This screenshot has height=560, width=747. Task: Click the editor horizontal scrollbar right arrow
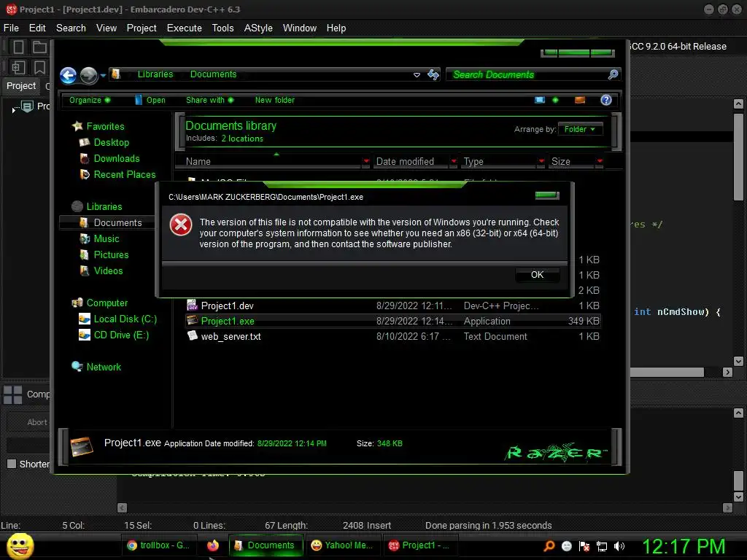point(727,373)
